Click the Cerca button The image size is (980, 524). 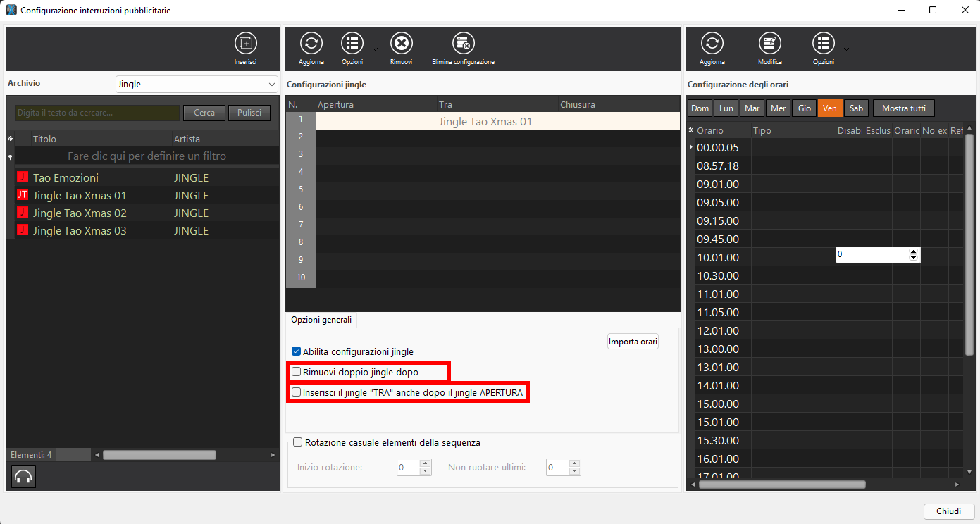(x=204, y=113)
